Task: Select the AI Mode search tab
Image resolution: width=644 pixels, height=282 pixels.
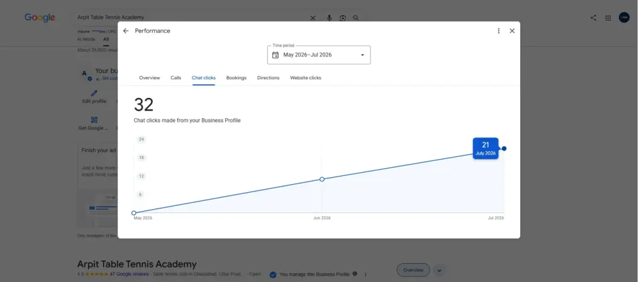Action: [86, 40]
